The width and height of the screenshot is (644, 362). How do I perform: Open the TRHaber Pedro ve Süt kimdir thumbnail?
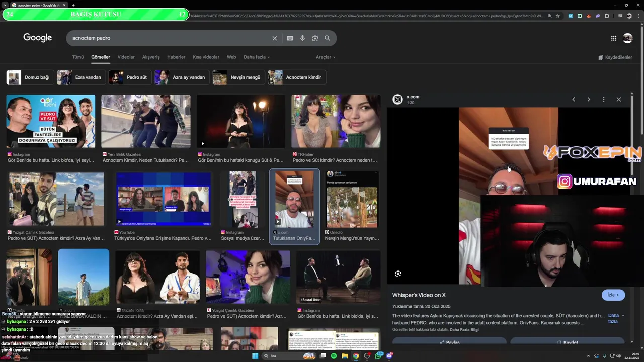[336, 121]
